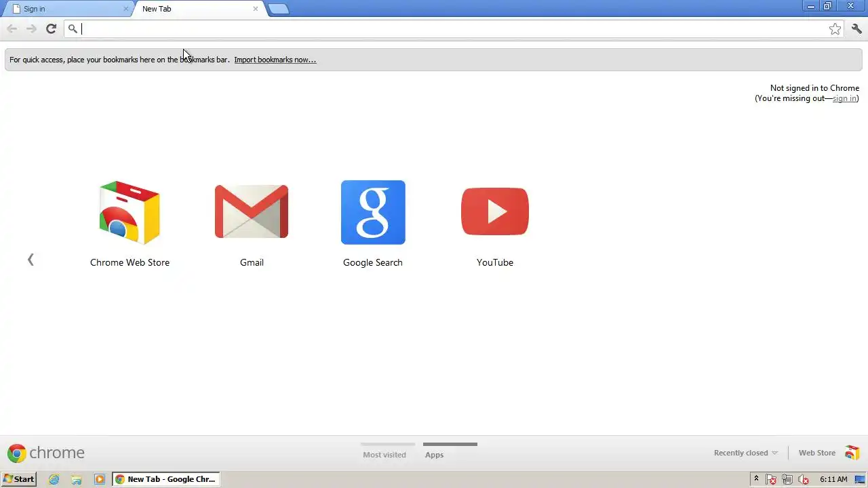Image resolution: width=868 pixels, height=488 pixels.
Task: Click the volume speaker tray icon
Action: pyautogui.click(x=804, y=479)
